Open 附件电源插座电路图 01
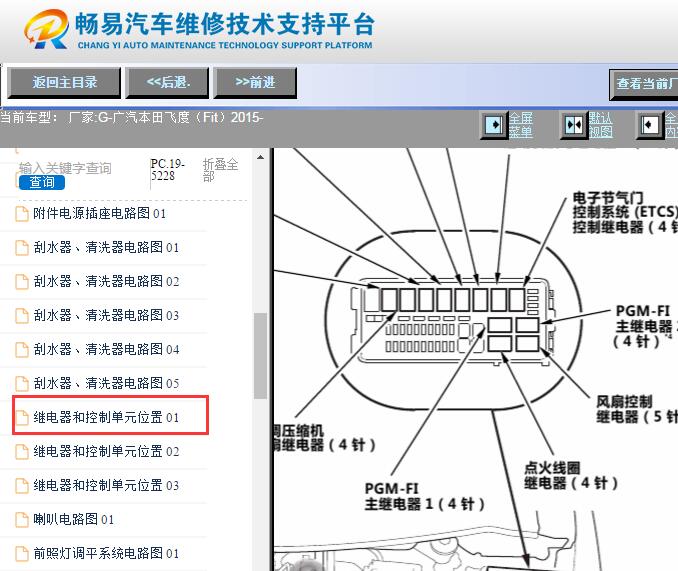The width and height of the screenshot is (678, 571). click(99, 214)
